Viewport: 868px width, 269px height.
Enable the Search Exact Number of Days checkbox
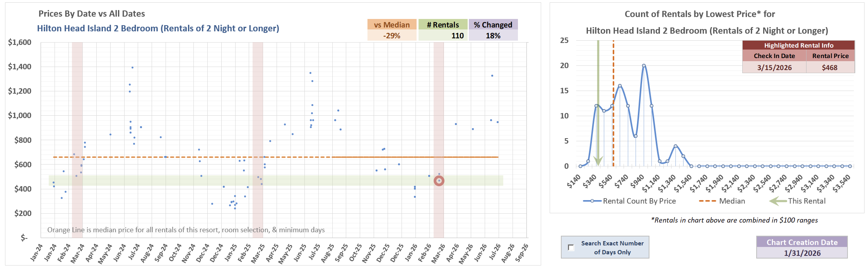pyautogui.click(x=571, y=247)
